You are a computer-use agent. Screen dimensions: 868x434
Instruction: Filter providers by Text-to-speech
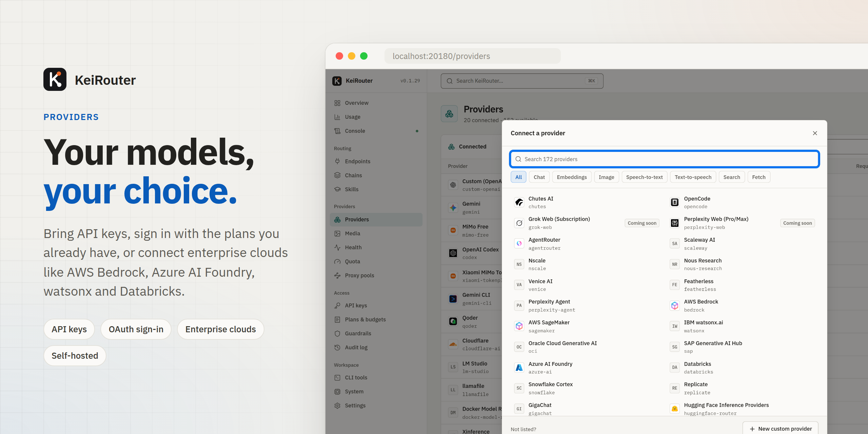point(693,177)
